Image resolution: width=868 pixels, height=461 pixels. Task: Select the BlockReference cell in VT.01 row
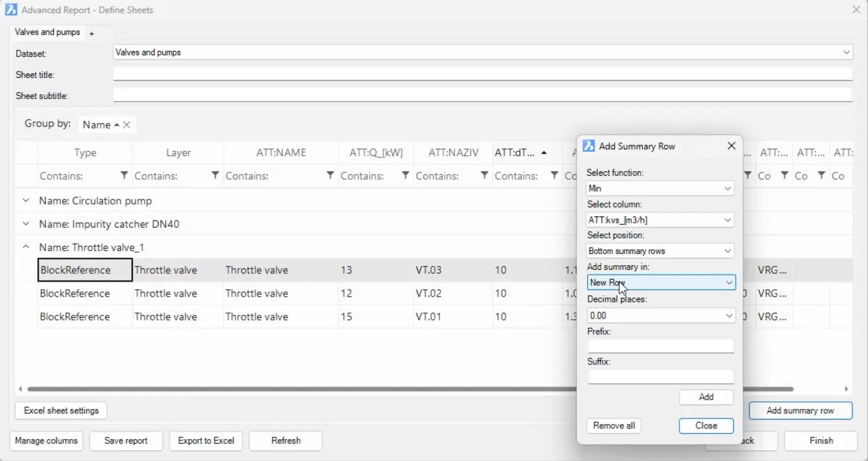pos(85,317)
